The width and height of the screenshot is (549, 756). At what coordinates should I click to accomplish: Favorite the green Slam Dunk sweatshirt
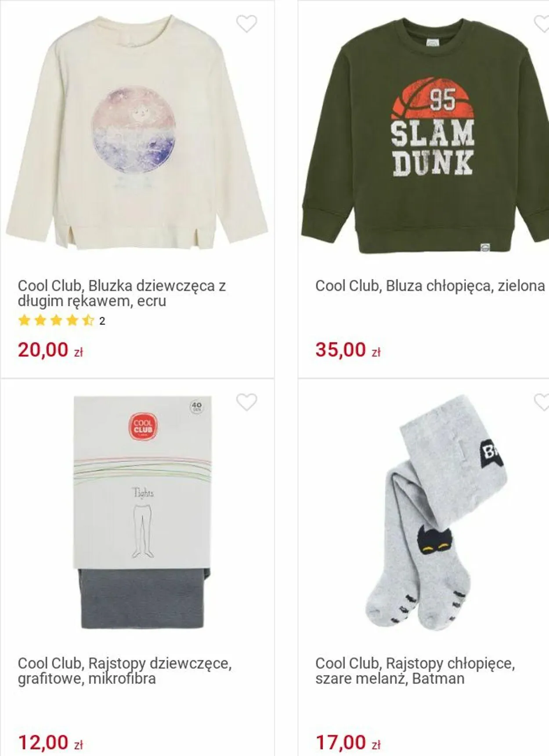click(x=542, y=24)
